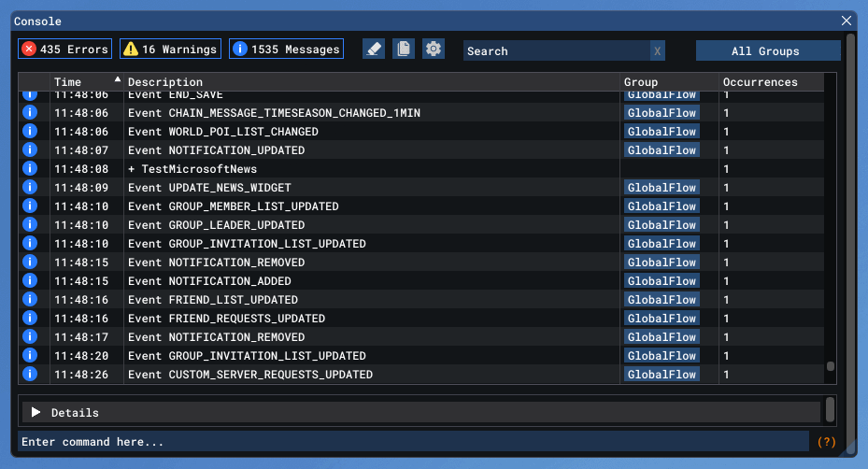Click info icon for NOTIFICATION_UPDATED row
Screen dimensions: 868x469
point(30,150)
